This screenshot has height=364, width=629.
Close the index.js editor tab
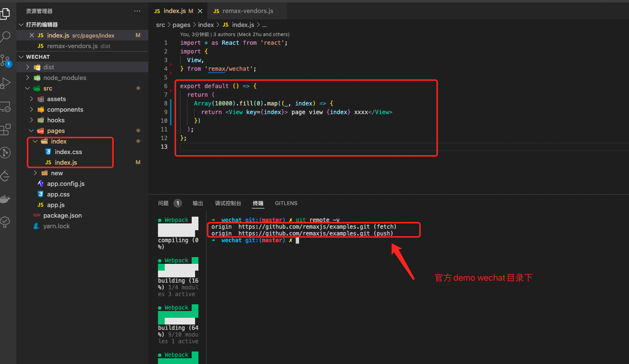[x=200, y=11]
